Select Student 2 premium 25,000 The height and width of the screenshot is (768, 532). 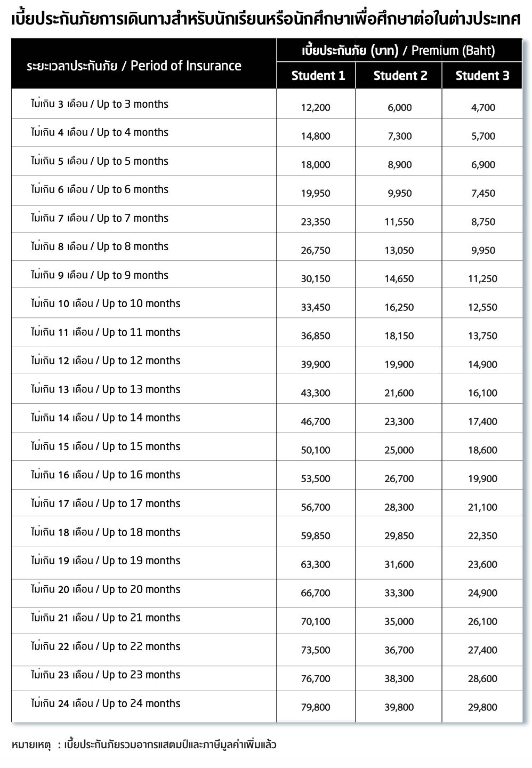coord(399,450)
